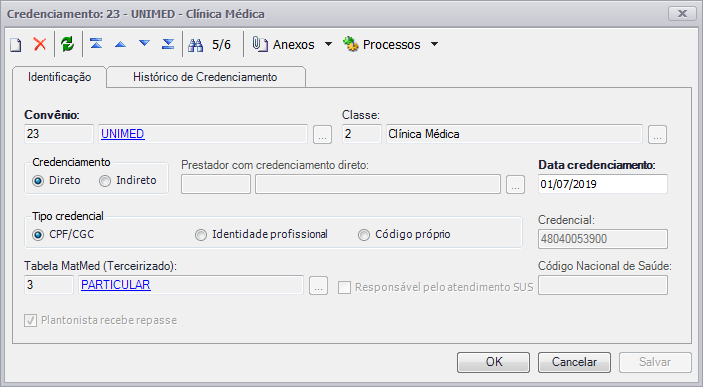
Task: Jump to the first record
Action: pos(96,43)
